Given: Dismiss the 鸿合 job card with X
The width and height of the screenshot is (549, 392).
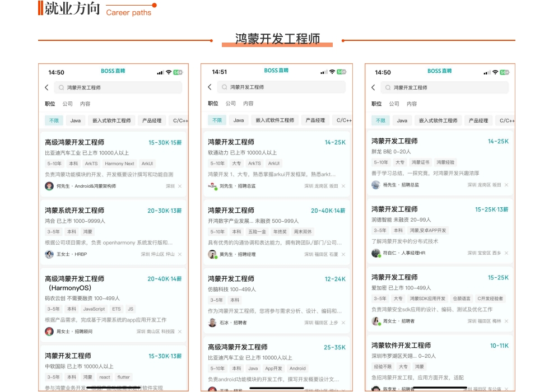Looking at the screenshot, I should [180, 254].
